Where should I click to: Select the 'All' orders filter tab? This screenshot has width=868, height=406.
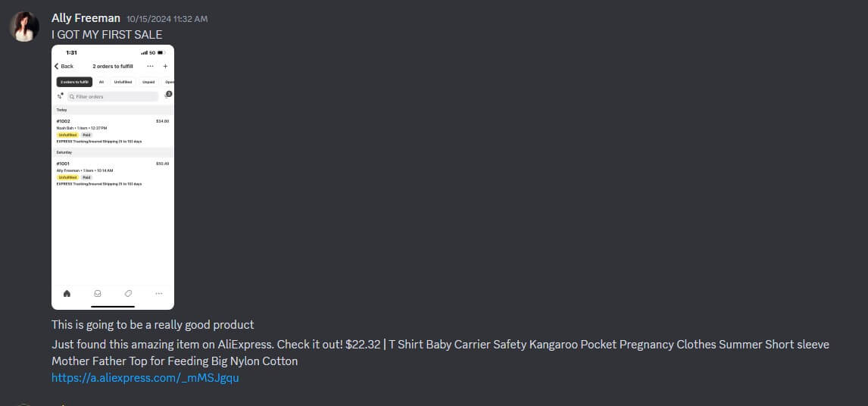point(101,82)
